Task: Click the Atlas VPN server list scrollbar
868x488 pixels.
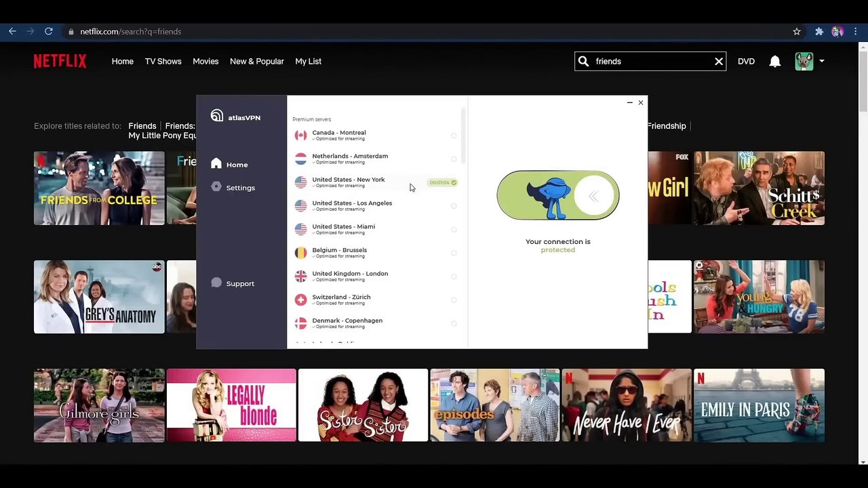Action: (x=463, y=136)
